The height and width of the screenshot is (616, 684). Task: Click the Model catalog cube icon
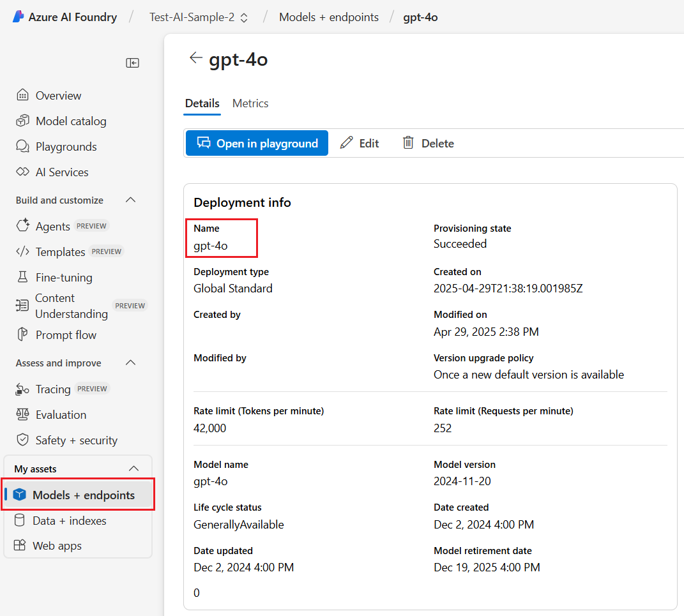coord(22,121)
